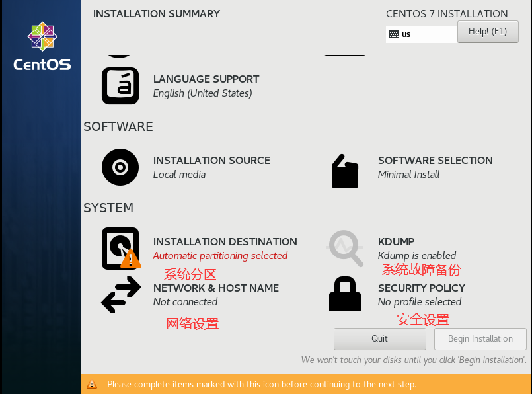Click 'Not connected' status text
This screenshot has height=394, width=532.
(x=185, y=301)
